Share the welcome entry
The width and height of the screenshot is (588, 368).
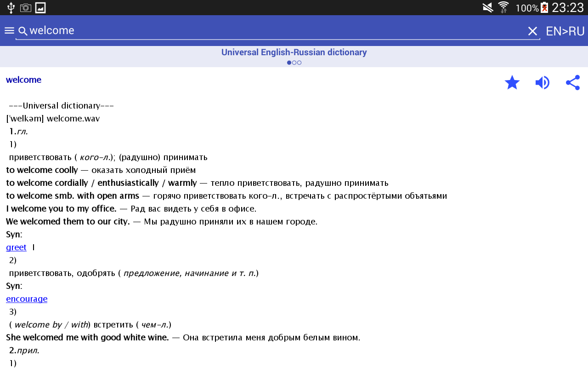[573, 83]
